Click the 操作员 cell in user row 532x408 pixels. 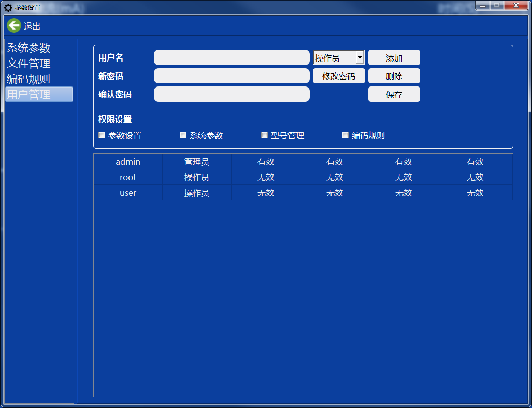197,193
